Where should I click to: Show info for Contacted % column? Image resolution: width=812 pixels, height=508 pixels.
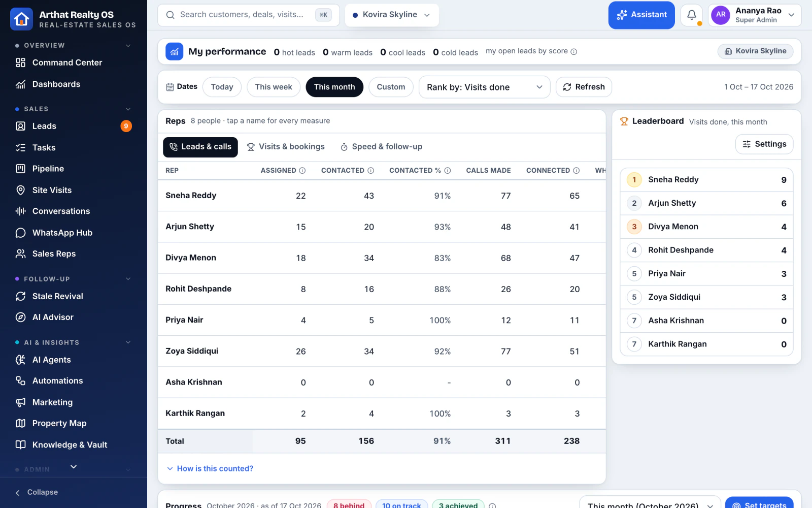448,171
